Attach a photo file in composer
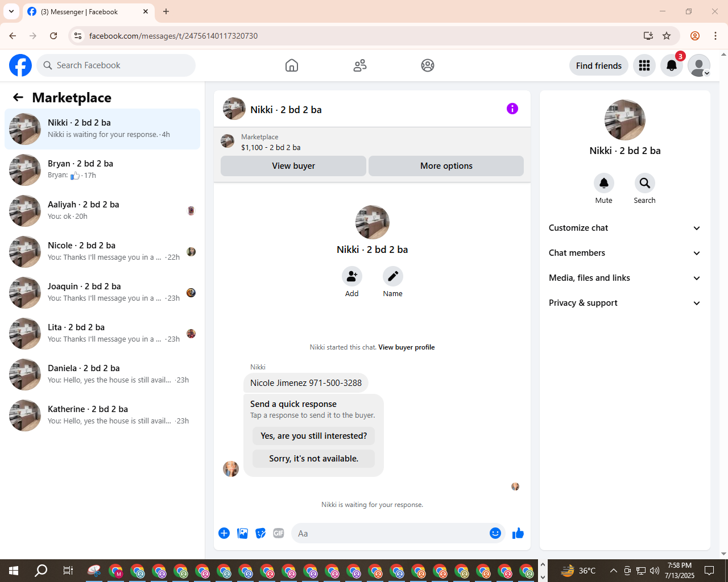728x582 pixels. [242, 533]
